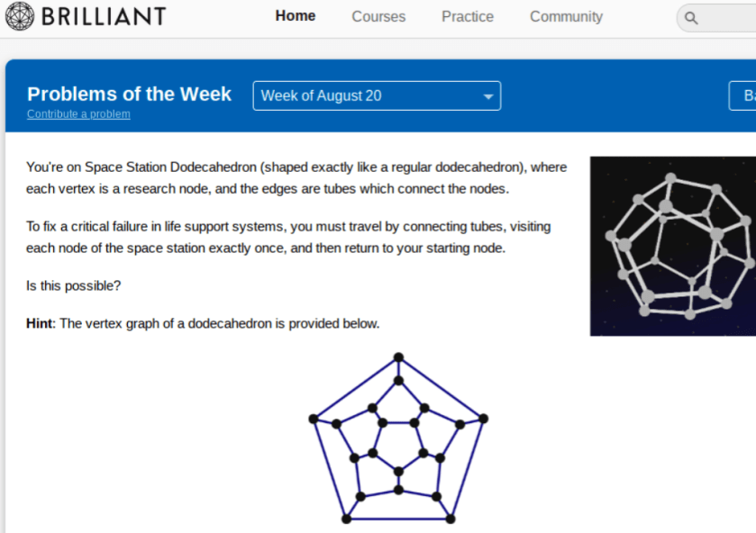Click the search magnifier icon
The width and height of the screenshot is (756, 533).
coord(690,17)
